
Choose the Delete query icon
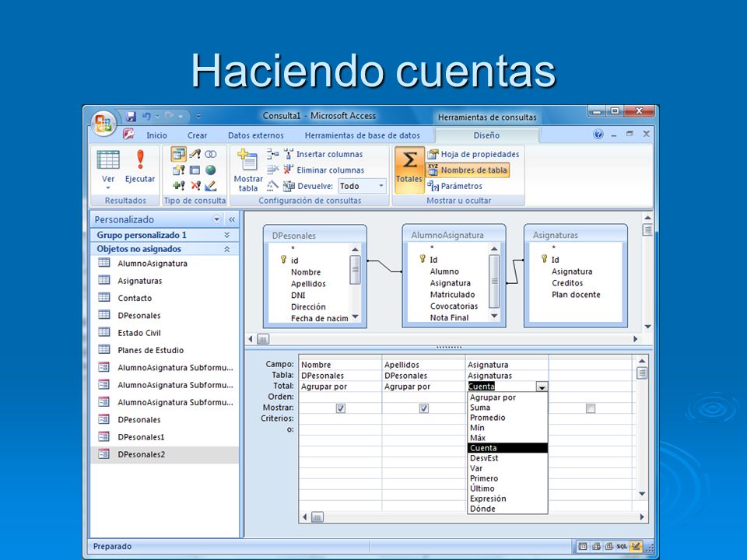pos(195,186)
